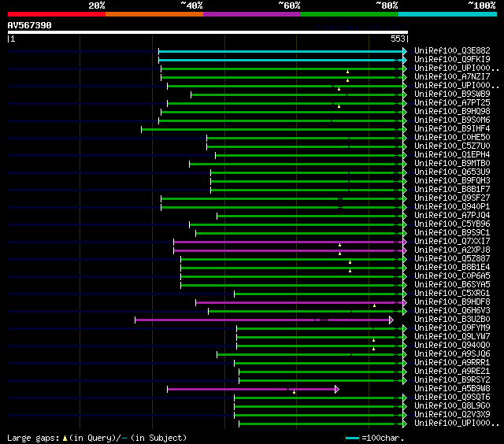Viewport: 504px width, 444px height.
Task: Click the UniRef100_Q3E882 hit label
Action: 452,50
